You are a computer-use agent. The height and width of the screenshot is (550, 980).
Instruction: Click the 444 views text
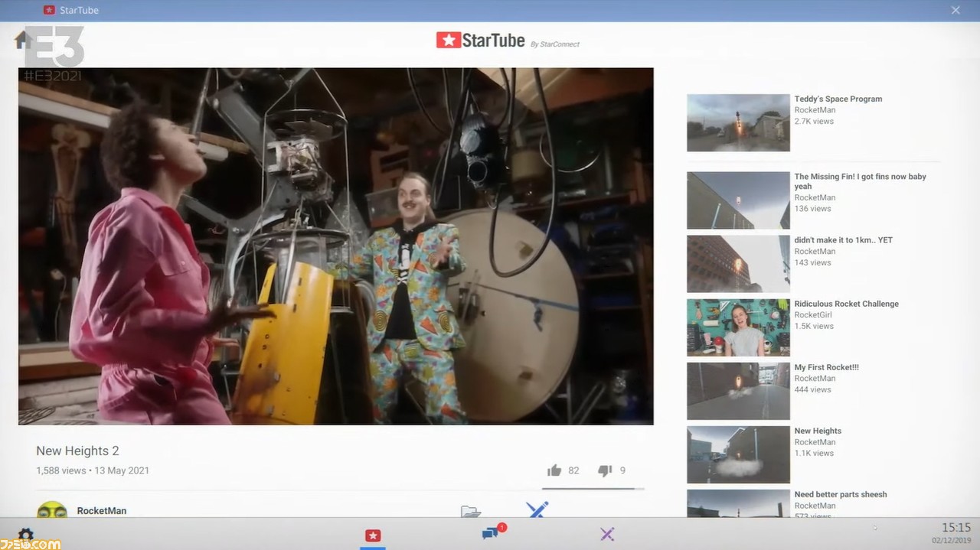(812, 389)
